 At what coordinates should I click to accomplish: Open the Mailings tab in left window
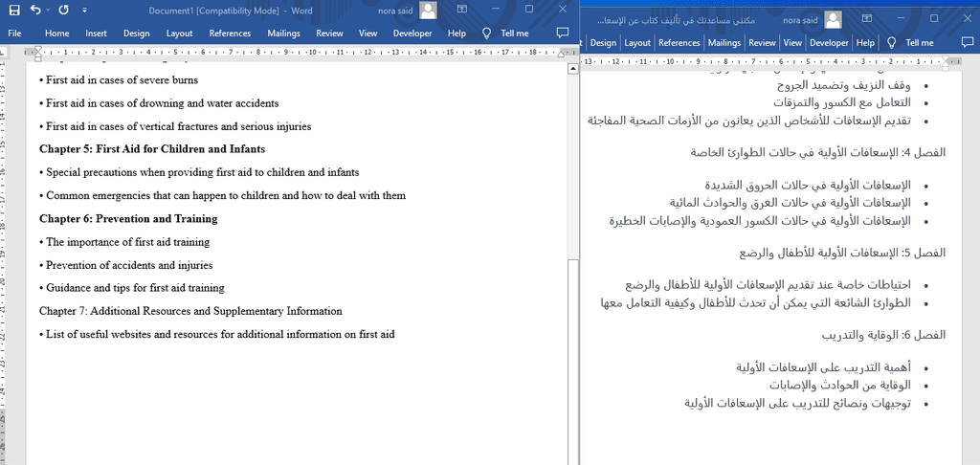[x=283, y=33]
